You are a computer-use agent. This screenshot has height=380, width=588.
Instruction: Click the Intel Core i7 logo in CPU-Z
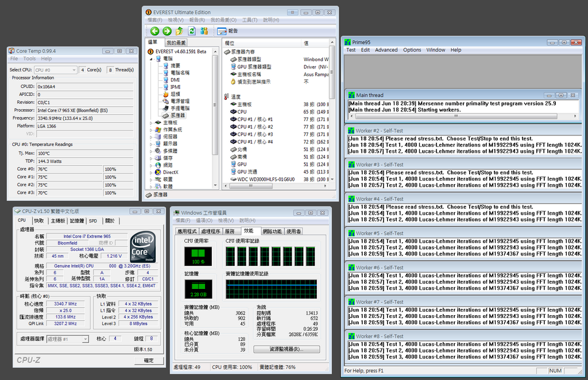point(142,247)
